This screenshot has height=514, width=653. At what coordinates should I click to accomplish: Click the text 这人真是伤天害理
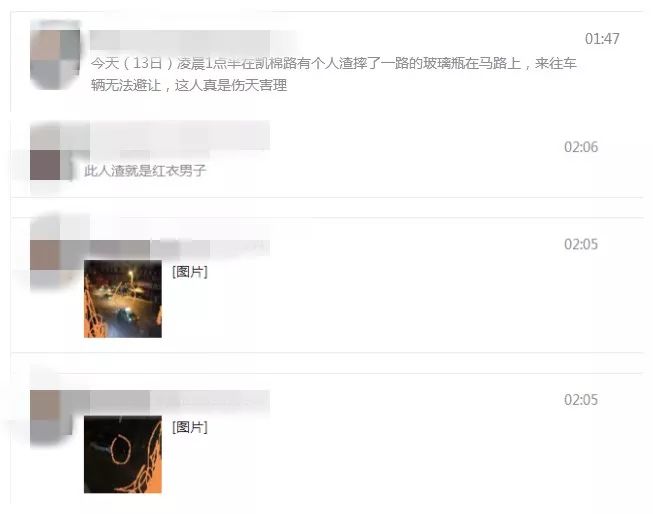(231, 85)
